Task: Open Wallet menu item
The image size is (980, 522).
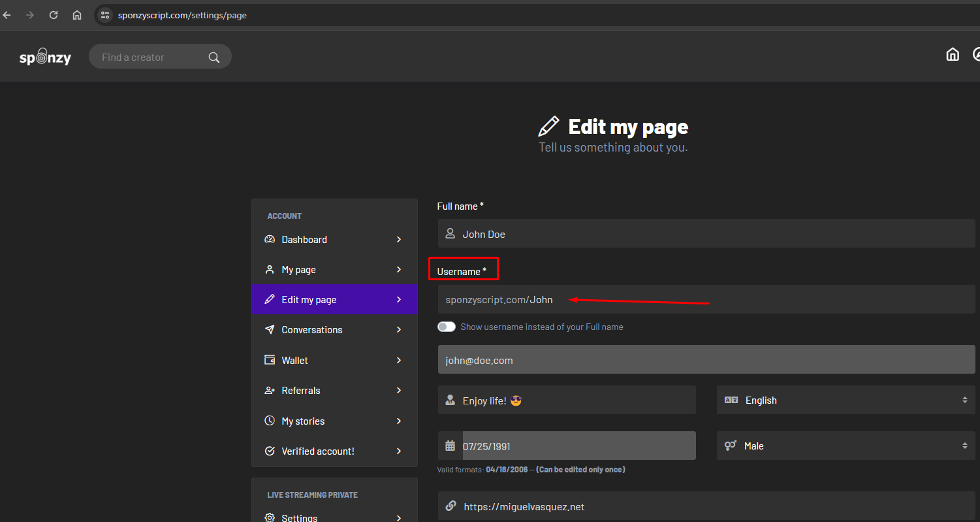Action: point(334,360)
